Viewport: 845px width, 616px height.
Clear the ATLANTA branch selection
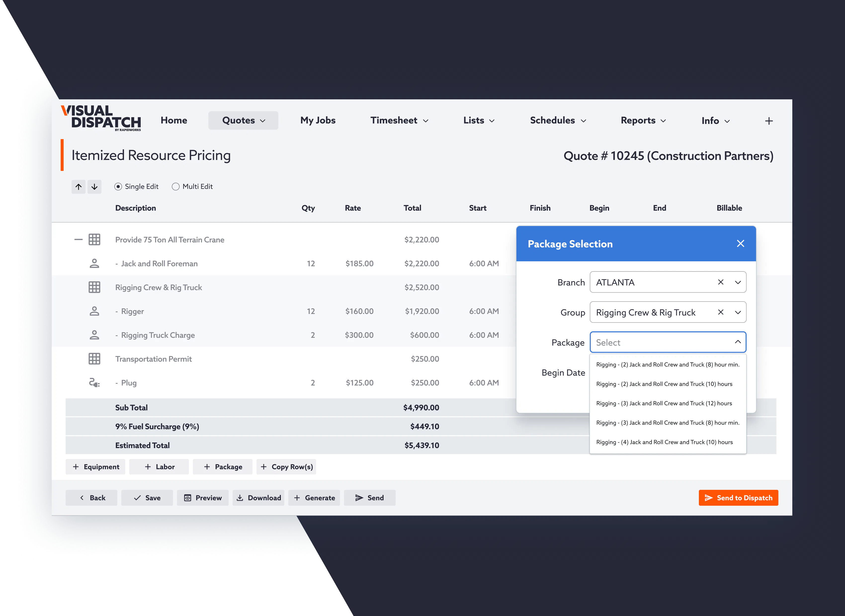coord(721,282)
